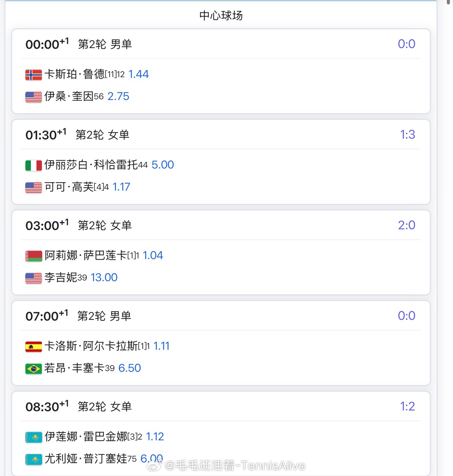Click the US flag next to 李吉妮
The image size is (453, 476).
pyautogui.click(x=33, y=278)
